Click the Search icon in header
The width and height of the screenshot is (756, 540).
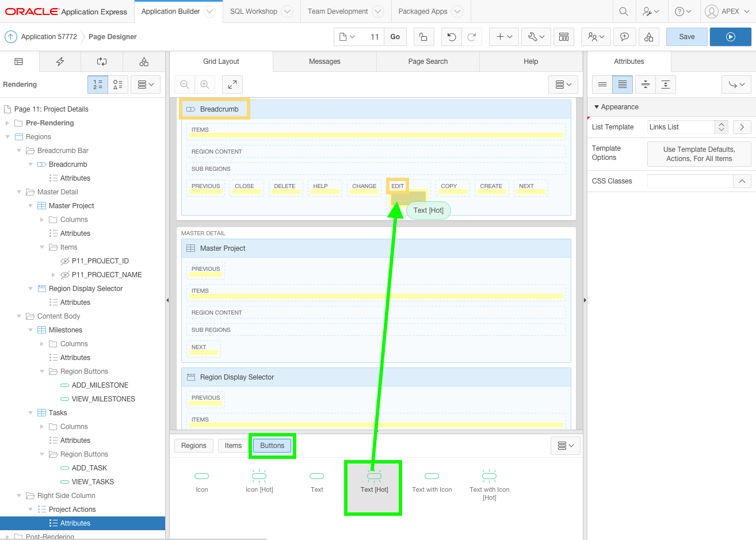pos(623,12)
